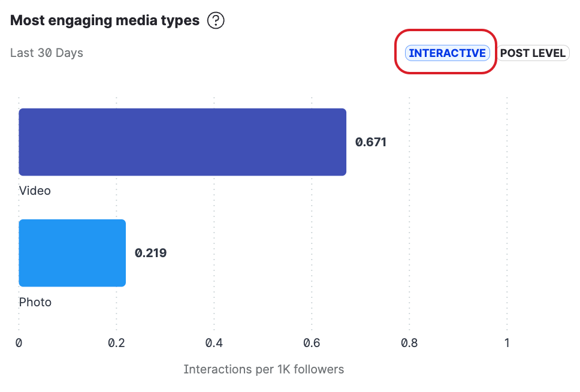Screen dimensions: 580x392
Task: Click the "Most engaging media types" title
Action: [105, 20]
